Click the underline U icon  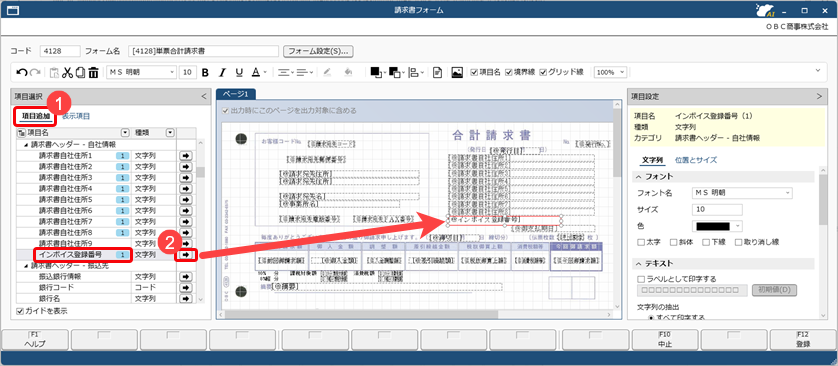point(239,72)
